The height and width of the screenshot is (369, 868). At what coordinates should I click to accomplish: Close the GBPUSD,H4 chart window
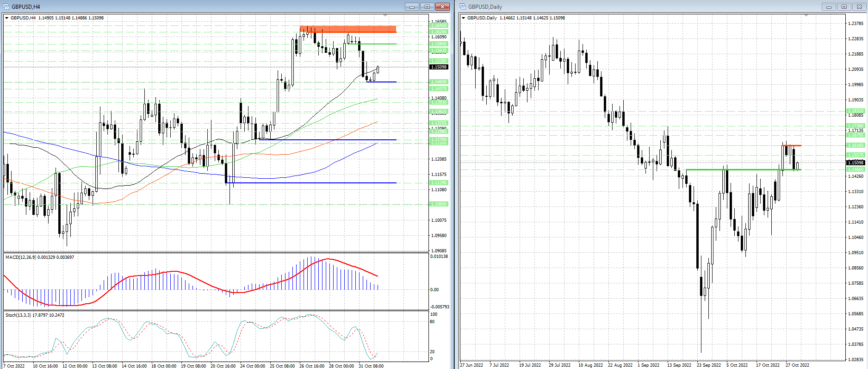point(442,6)
